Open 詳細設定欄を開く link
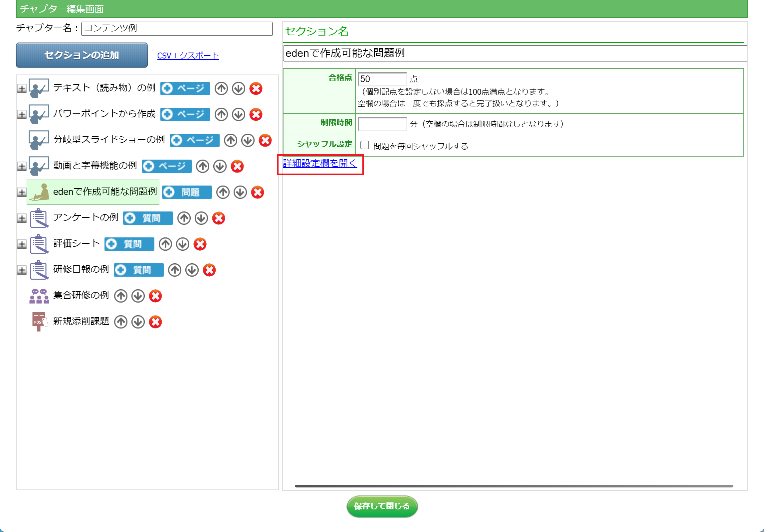Image resolution: width=764 pixels, height=532 pixels. (320, 163)
